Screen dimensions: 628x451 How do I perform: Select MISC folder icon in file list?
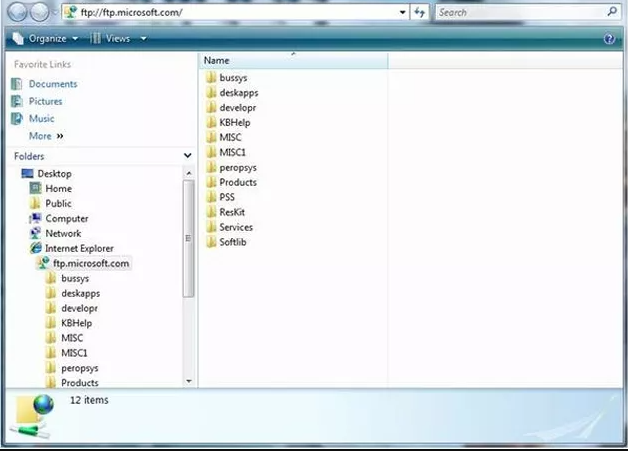[211, 137]
